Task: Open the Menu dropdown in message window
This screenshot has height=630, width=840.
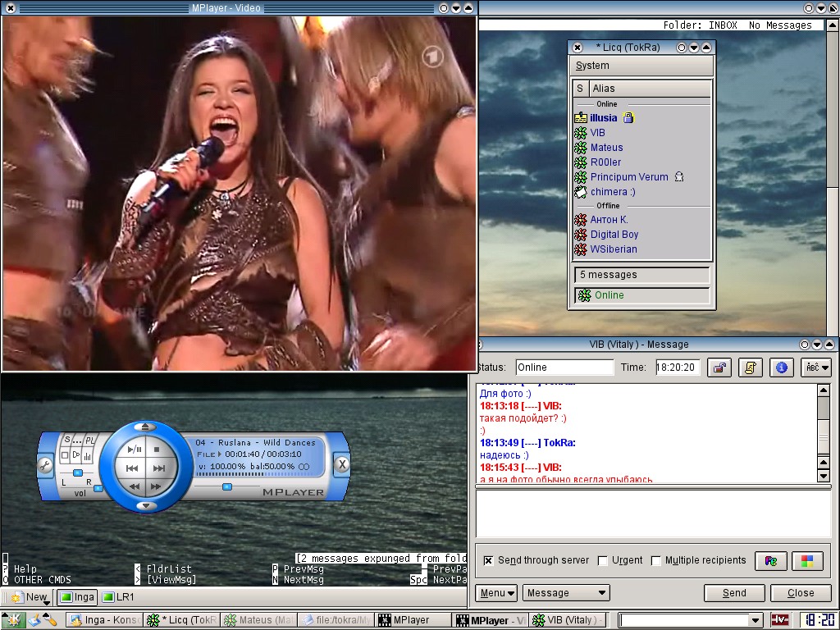Action: tap(496, 593)
